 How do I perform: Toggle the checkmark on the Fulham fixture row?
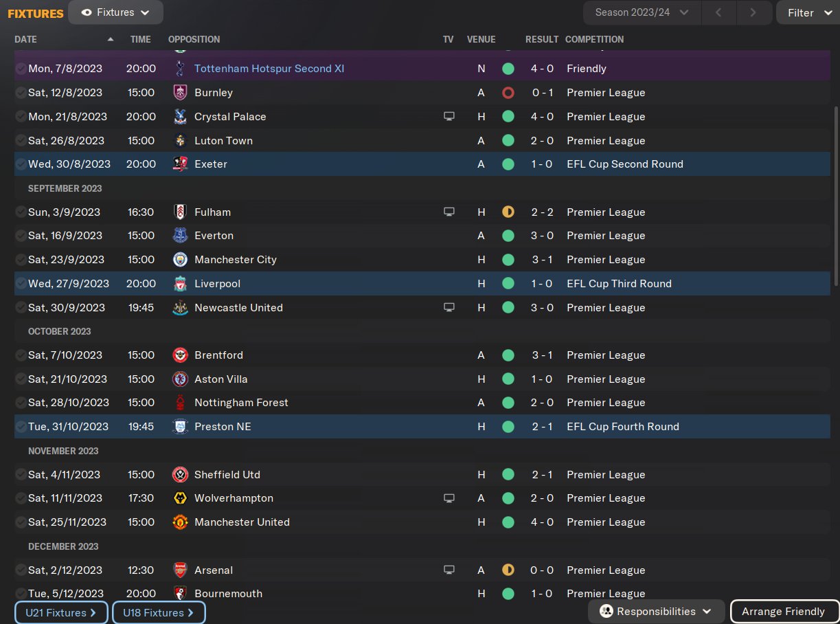click(21, 212)
